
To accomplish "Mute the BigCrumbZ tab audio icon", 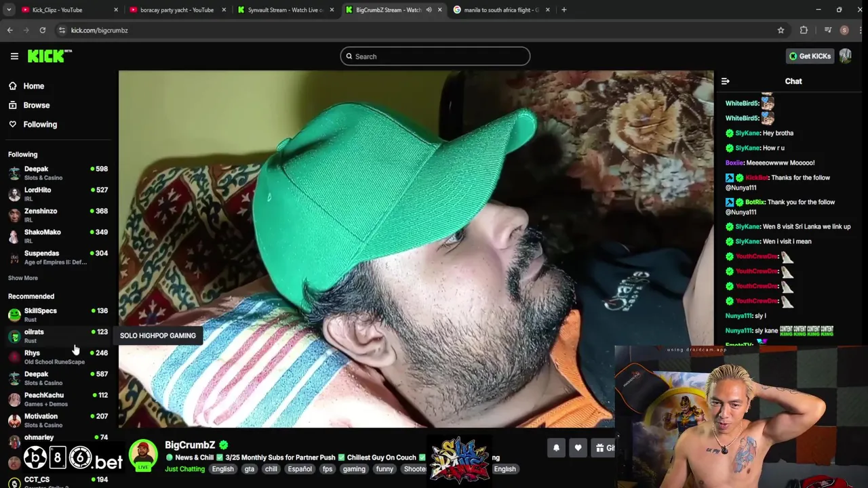I will (429, 9).
